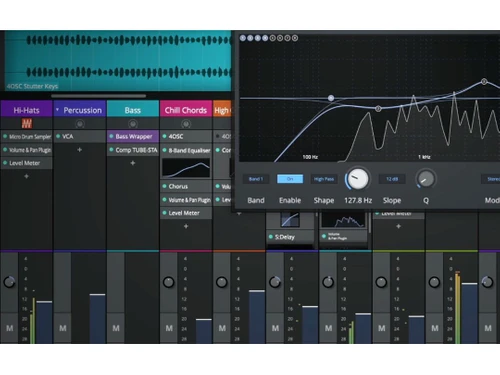Open the Stereo mode dropdown
The height and width of the screenshot is (375, 500).
coord(491,179)
